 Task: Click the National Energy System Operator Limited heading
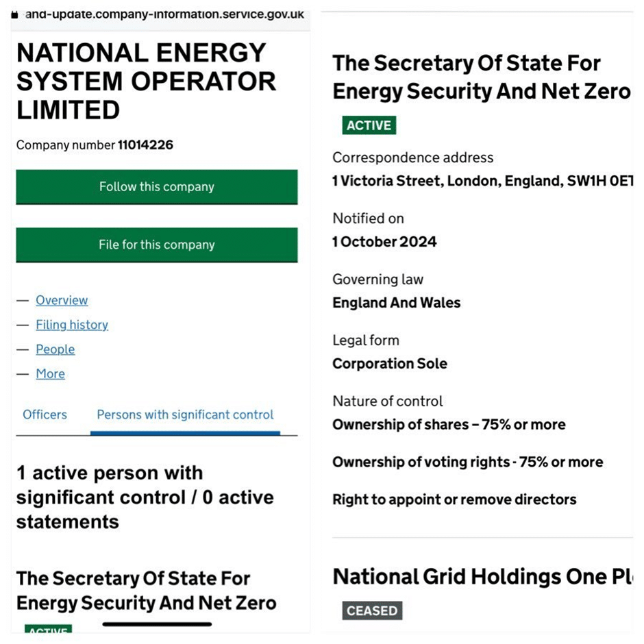coord(146,82)
